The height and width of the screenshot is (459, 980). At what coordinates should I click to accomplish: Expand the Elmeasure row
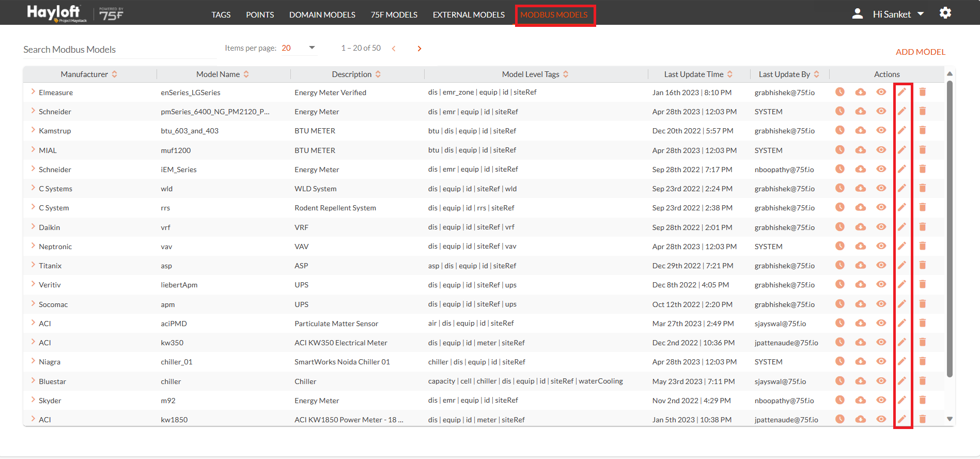pyautogui.click(x=33, y=91)
